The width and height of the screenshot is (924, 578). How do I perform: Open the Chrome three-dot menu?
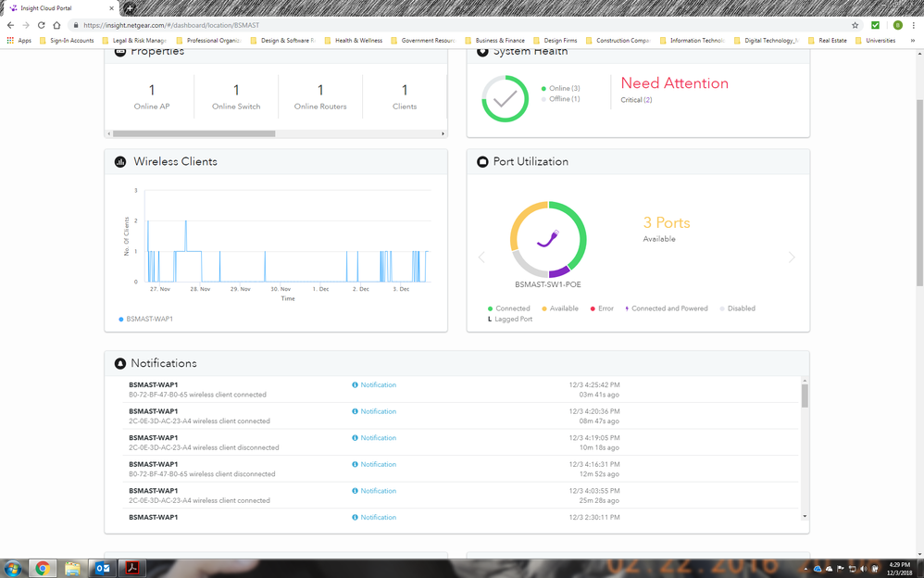coord(914,25)
